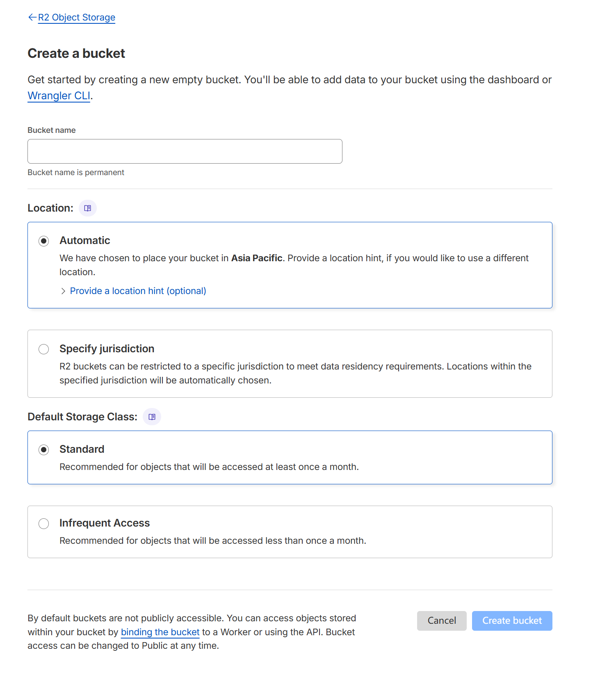
Task: Open the Wrangler CLI link
Action: point(59,96)
